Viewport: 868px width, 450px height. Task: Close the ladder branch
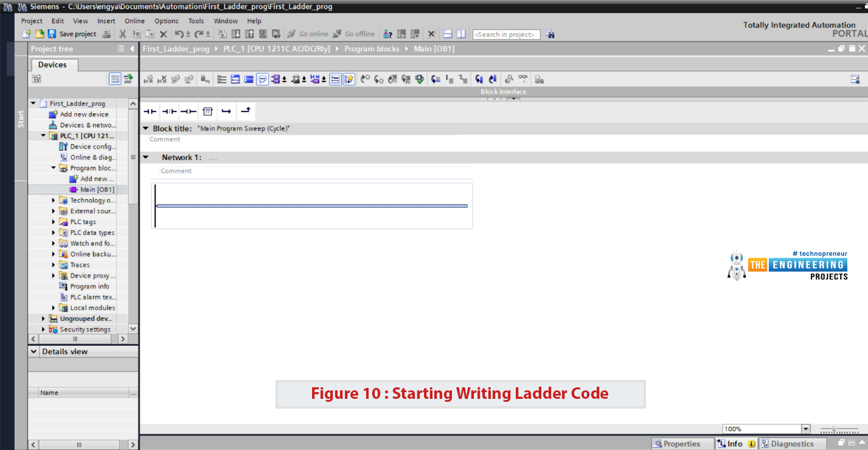pyautogui.click(x=245, y=111)
